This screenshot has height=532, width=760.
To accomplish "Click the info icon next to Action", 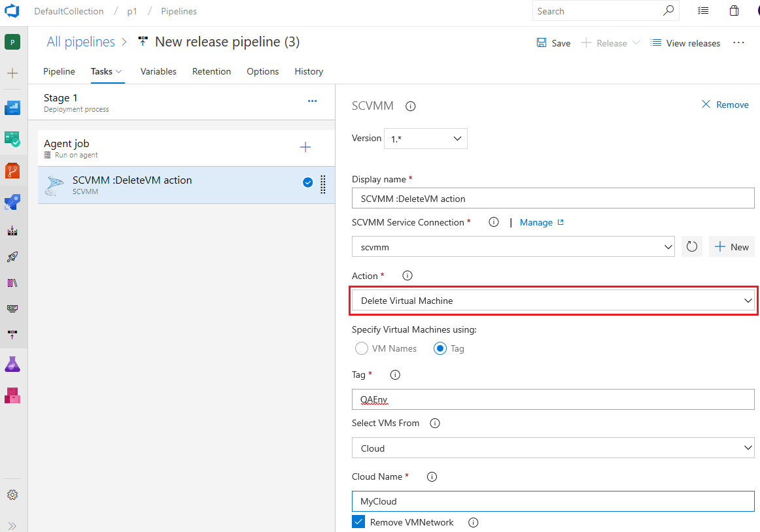I will coord(407,275).
